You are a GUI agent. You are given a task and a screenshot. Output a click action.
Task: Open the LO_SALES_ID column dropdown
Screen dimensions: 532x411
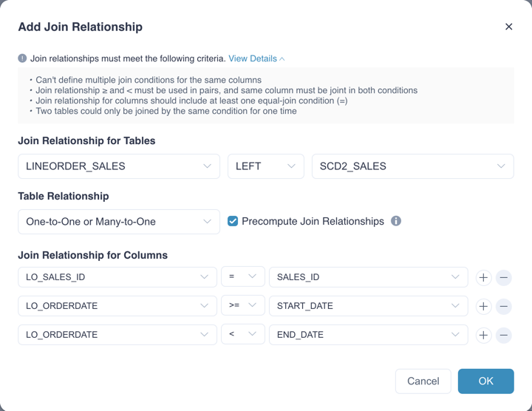pyautogui.click(x=117, y=277)
